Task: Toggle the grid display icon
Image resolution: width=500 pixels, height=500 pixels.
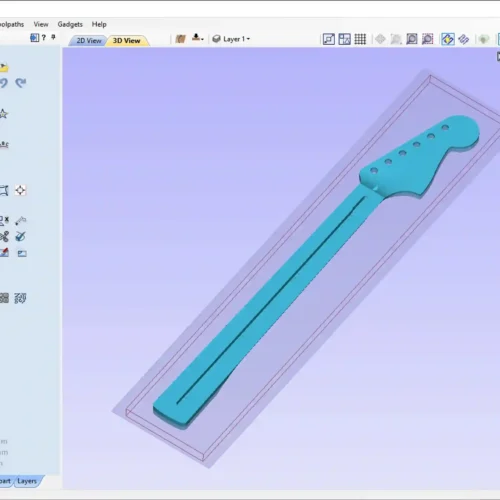Action: [360, 39]
